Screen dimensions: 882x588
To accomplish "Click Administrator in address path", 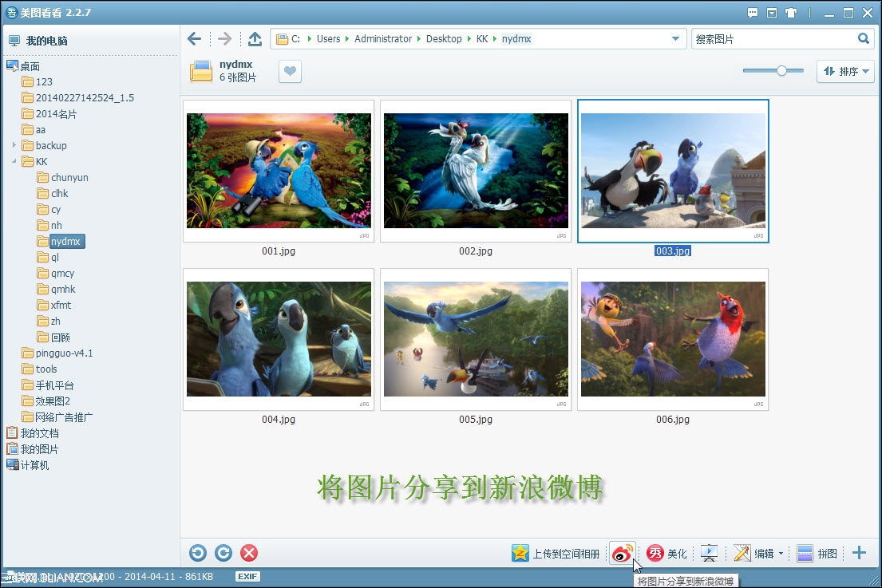I will 383,39.
